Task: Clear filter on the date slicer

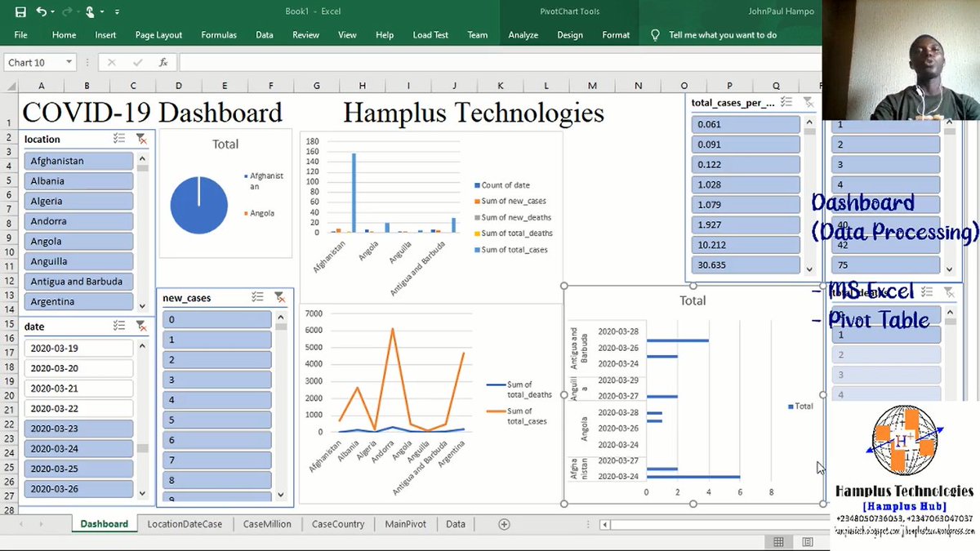Action: 141,326
